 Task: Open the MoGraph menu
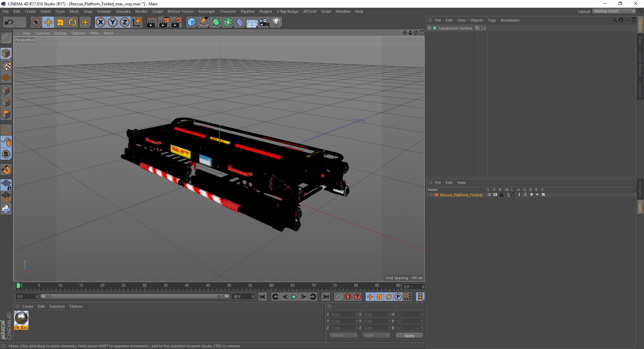(207, 11)
